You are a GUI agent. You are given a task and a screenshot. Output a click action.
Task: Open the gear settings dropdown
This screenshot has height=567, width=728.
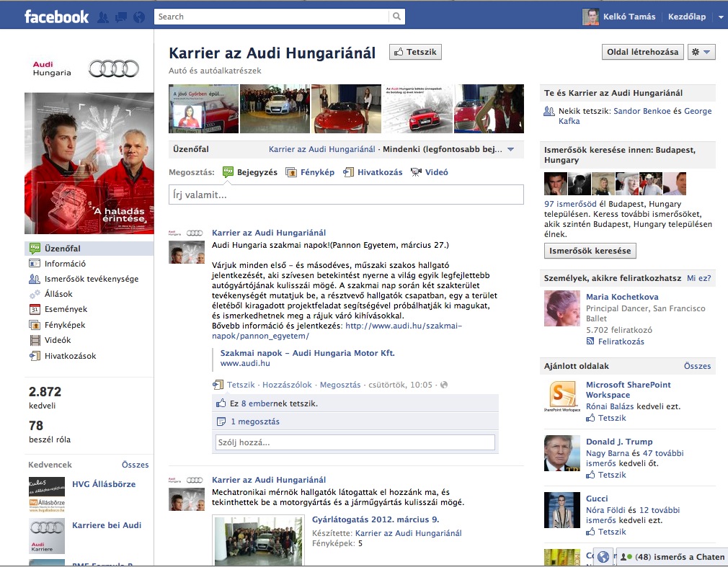click(701, 52)
